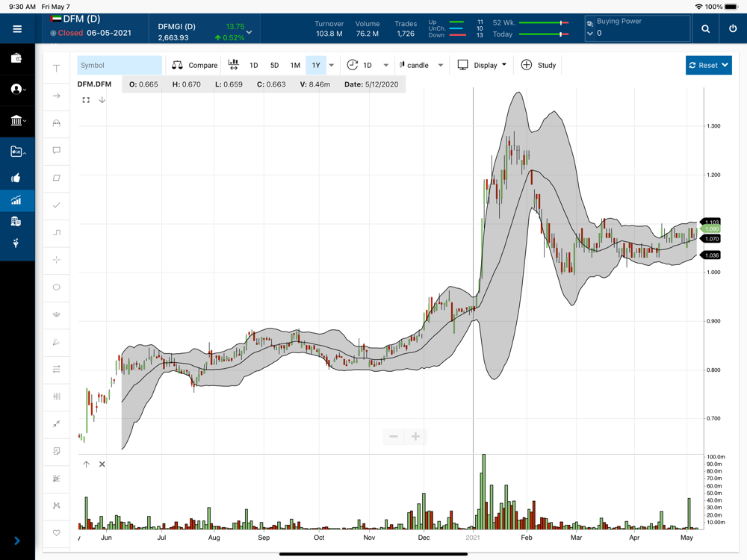Select the checkmark drawing tool

click(x=57, y=205)
